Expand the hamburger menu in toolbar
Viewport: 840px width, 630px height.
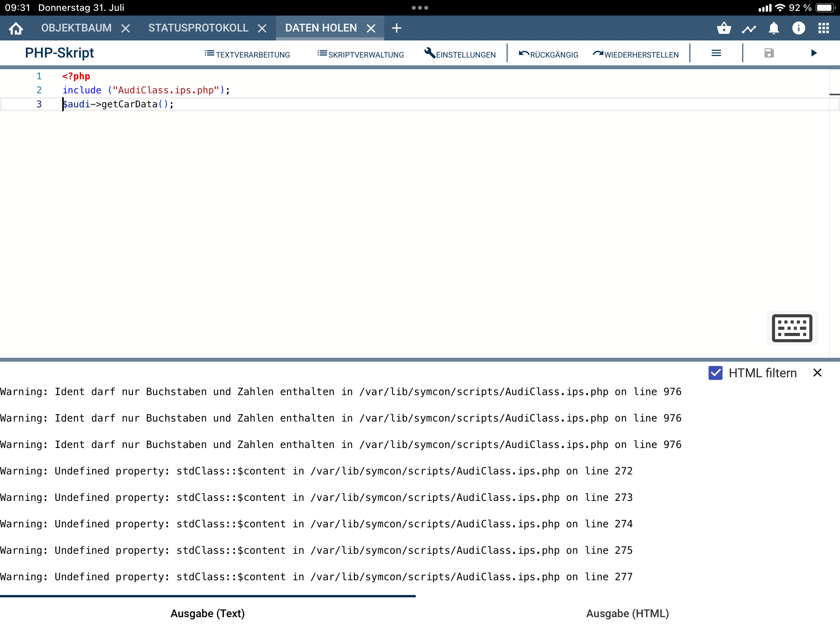(x=716, y=53)
